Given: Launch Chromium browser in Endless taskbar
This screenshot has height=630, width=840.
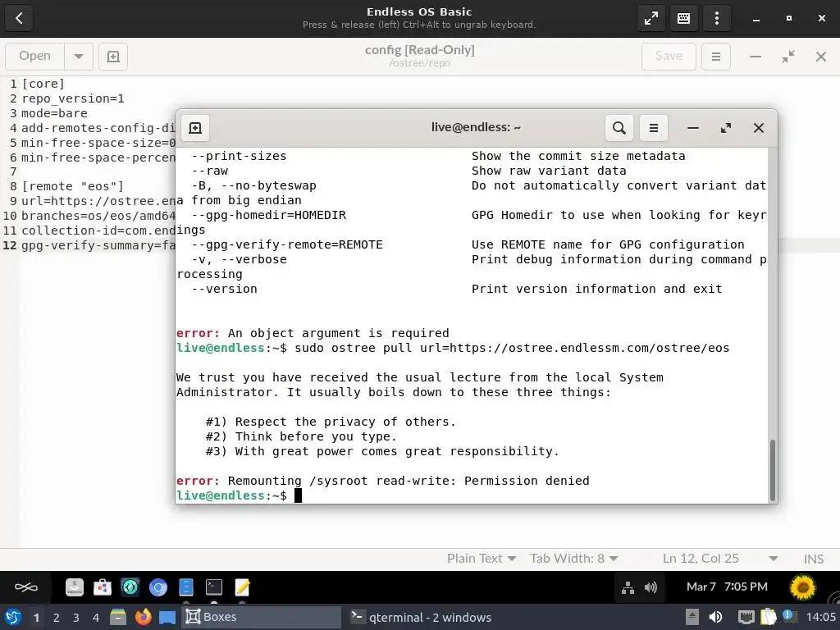Looking at the screenshot, I should [158, 587].
